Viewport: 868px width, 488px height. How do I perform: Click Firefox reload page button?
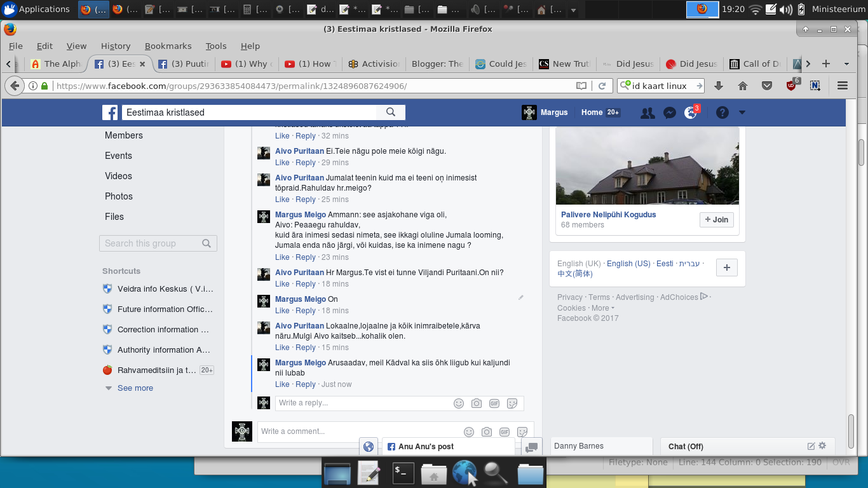pos(602,86)
